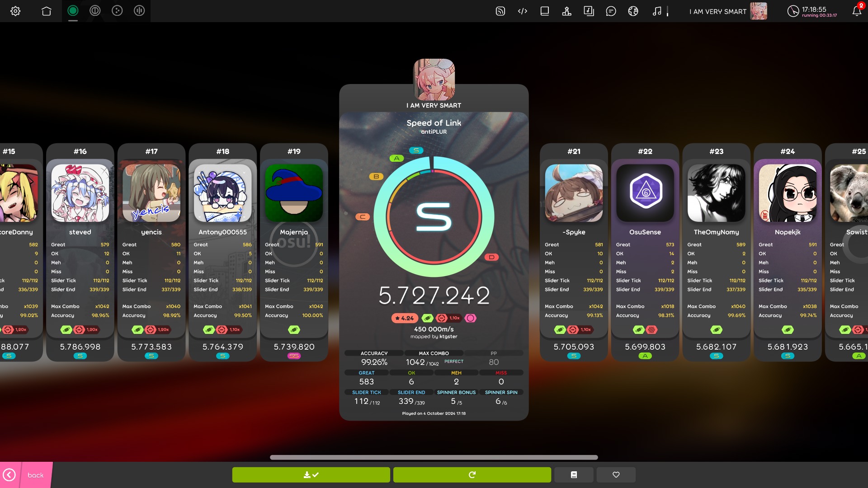Click the score 5.739.820
Screen dimensions: 868x488
(x=294, y=347)
